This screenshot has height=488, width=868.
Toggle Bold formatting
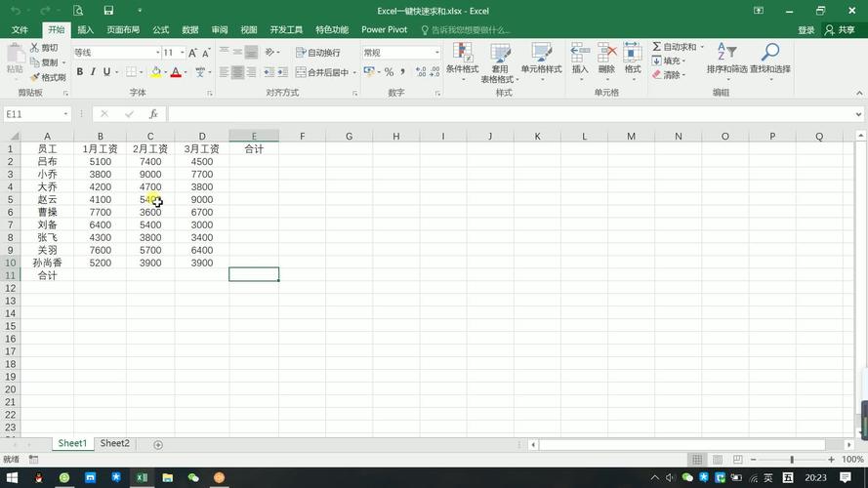[x=80, y=71]
